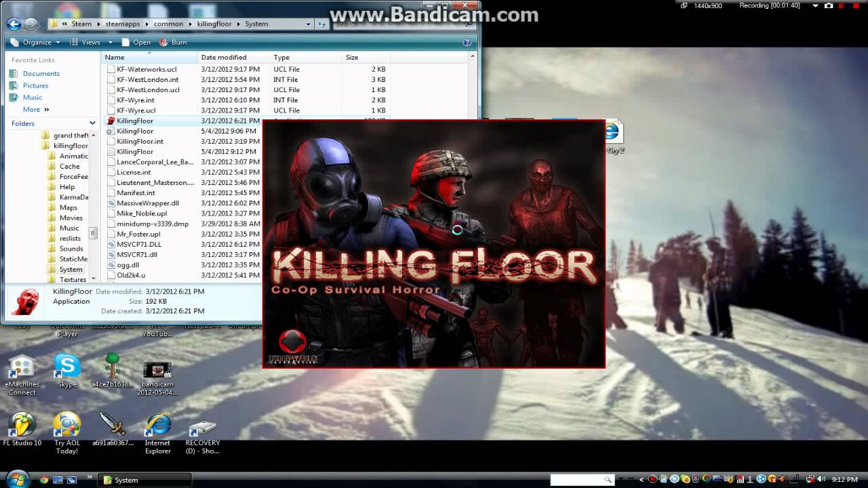Open the Windows Start orb
The width and height of the screenshot is (868, 488).
[x=17, y=479]
